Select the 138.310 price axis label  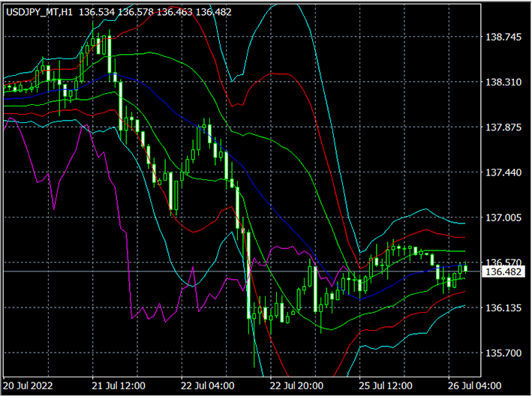[x=503, y=82]
